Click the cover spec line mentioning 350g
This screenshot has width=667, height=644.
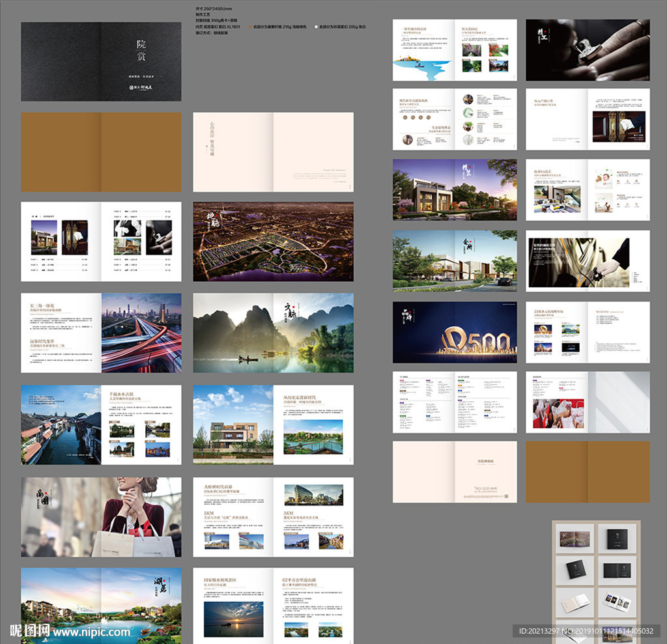pyautogui.click(x=216, y=20)
